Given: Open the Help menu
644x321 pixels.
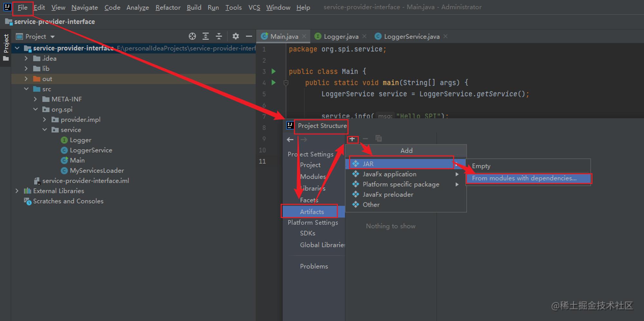Looking at the screenshot, I should (x=303, y=7).
